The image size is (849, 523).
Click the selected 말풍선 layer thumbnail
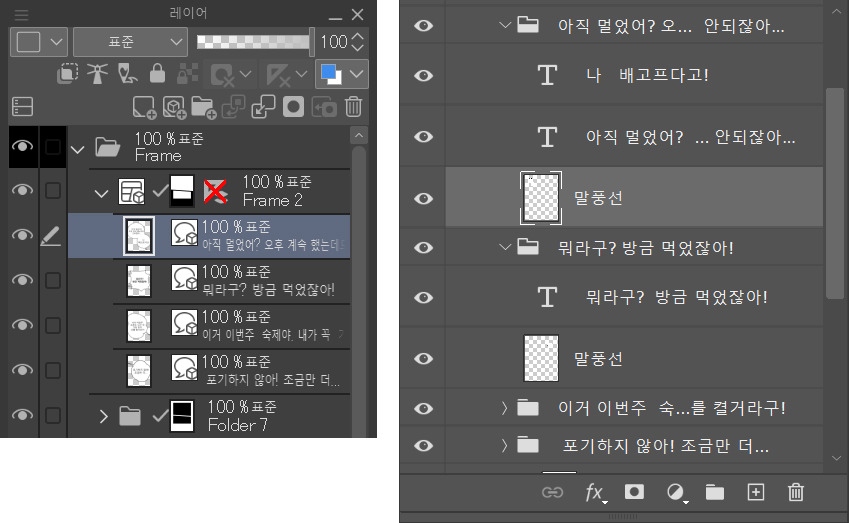(541, 198)
